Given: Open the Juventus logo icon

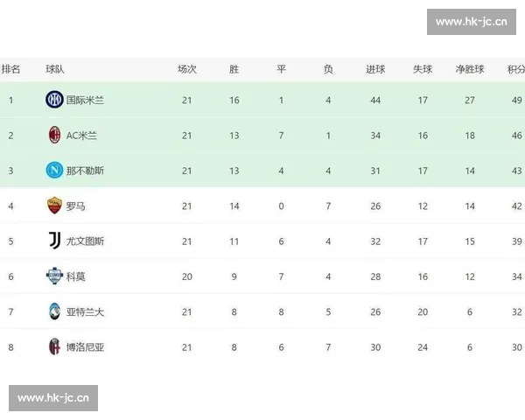Looking at the screenshot, I should [x=54, y=241].
